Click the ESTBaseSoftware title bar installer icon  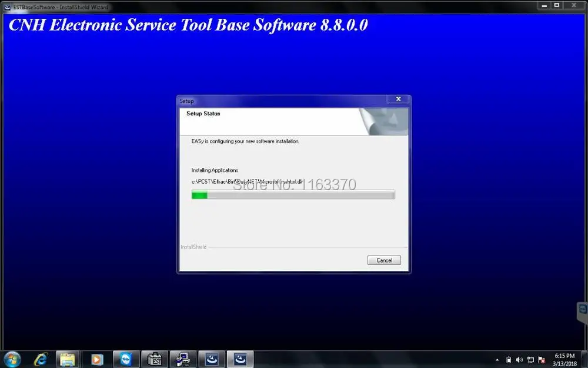tap(7, 6)
